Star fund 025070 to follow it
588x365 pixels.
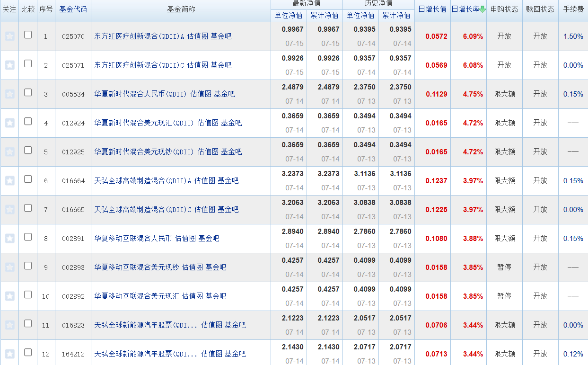pyautogui.click(x=9, y=36)
